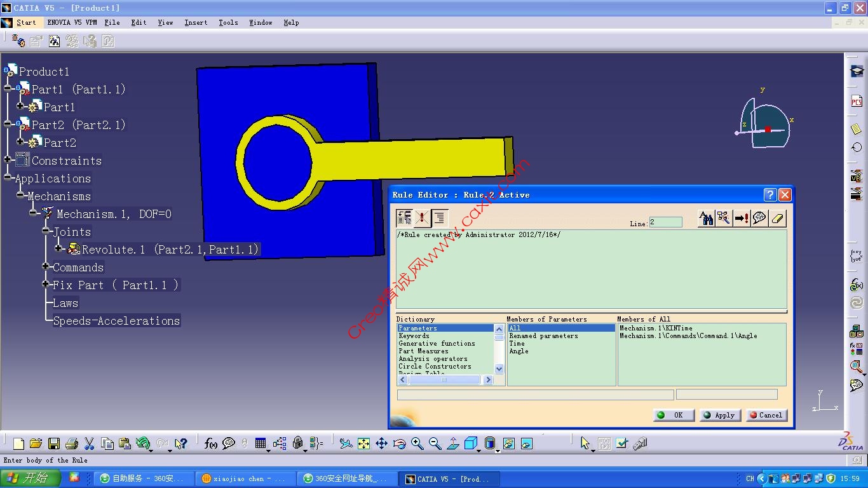The width and height of the screenshot is (868, 488).
Task: Select the Pan four-arrow icon
Action: click(381, 444)
